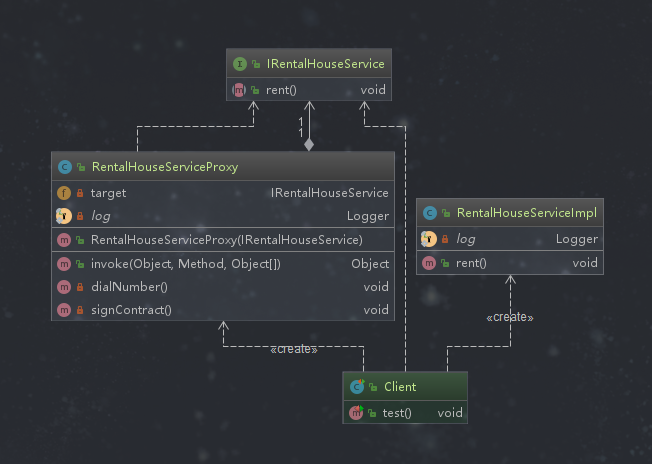
Task: Click the class icon of RentalHouseServiceProxy
Action: [x=64, y=167]
